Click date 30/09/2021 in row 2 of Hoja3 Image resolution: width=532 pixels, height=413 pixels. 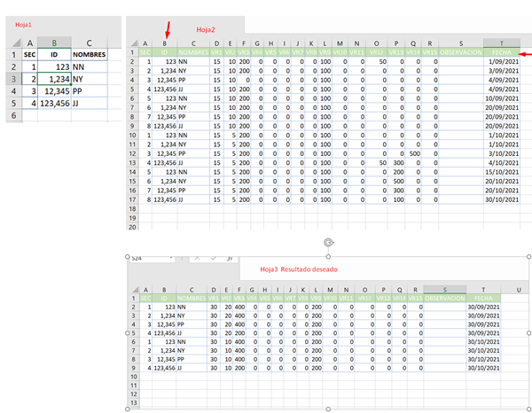[483, 308]
